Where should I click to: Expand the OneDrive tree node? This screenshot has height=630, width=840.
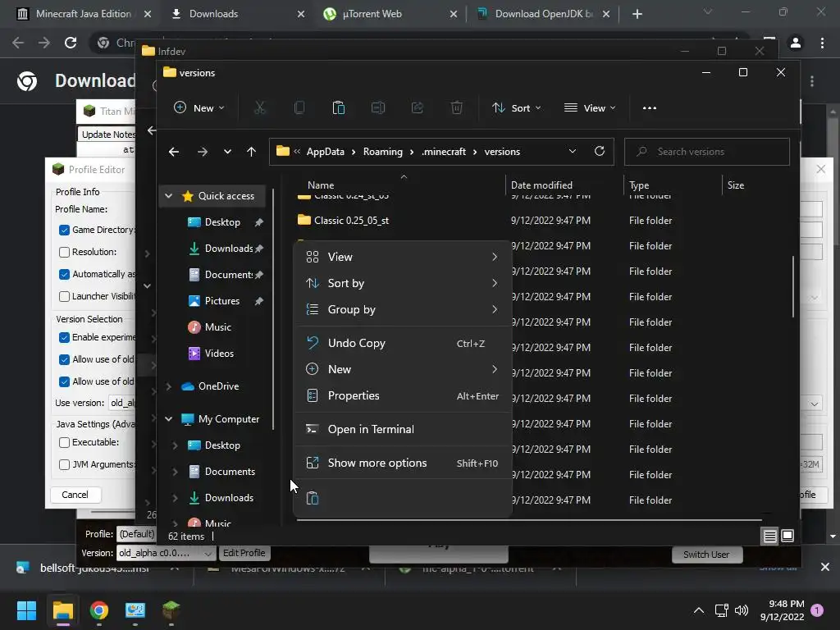(x=169, y=386)
